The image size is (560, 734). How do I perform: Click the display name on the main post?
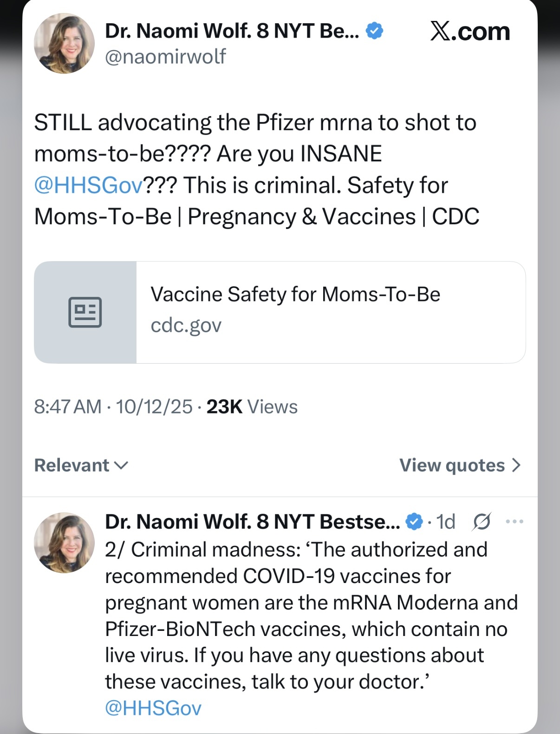pyautogui.click(x=232, y=31)
